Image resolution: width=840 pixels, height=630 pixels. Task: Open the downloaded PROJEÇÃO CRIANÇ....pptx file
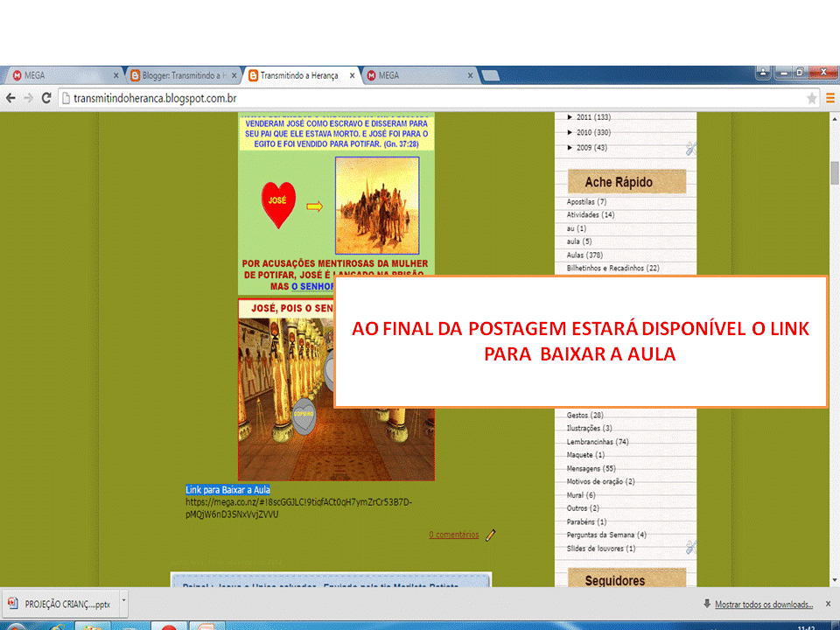(x=60, y=605)
